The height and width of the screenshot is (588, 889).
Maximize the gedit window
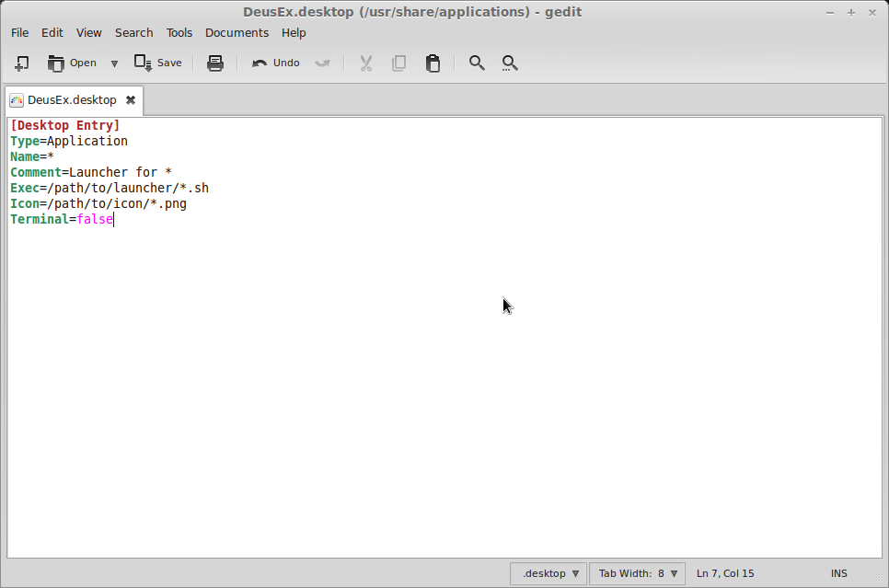coord(851,13)
